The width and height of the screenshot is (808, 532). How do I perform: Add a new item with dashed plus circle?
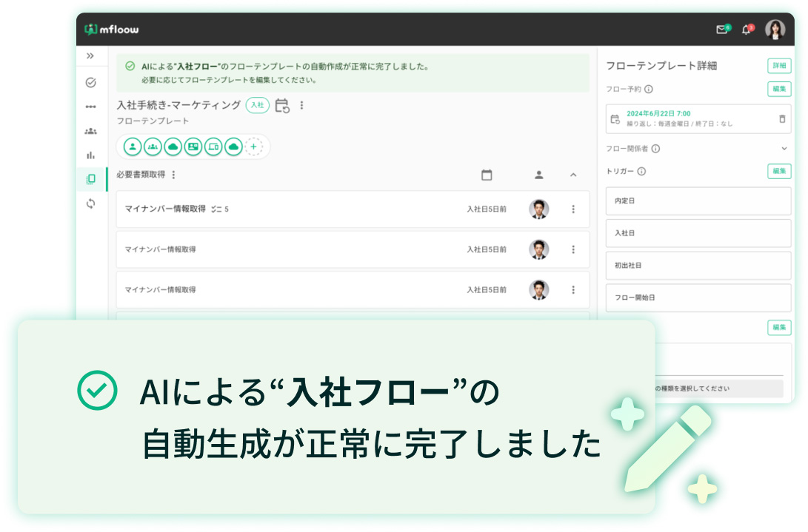[x=253, y=147]
